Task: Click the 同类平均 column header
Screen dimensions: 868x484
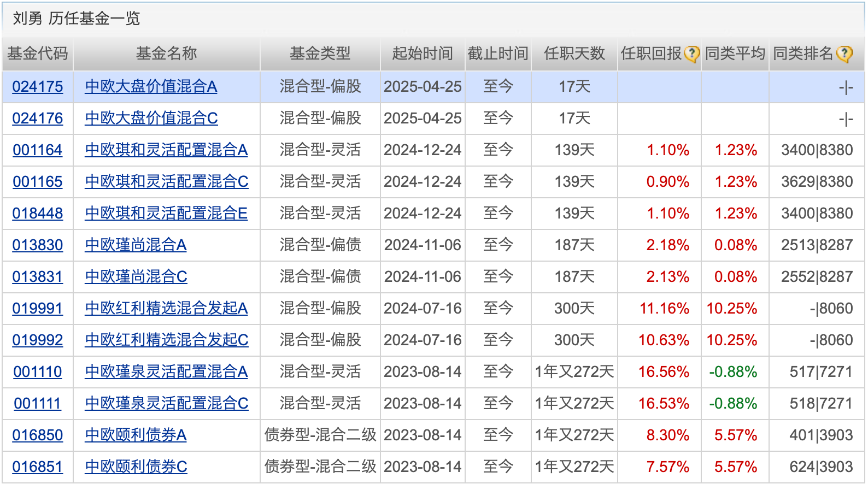Action: point(735,54)
